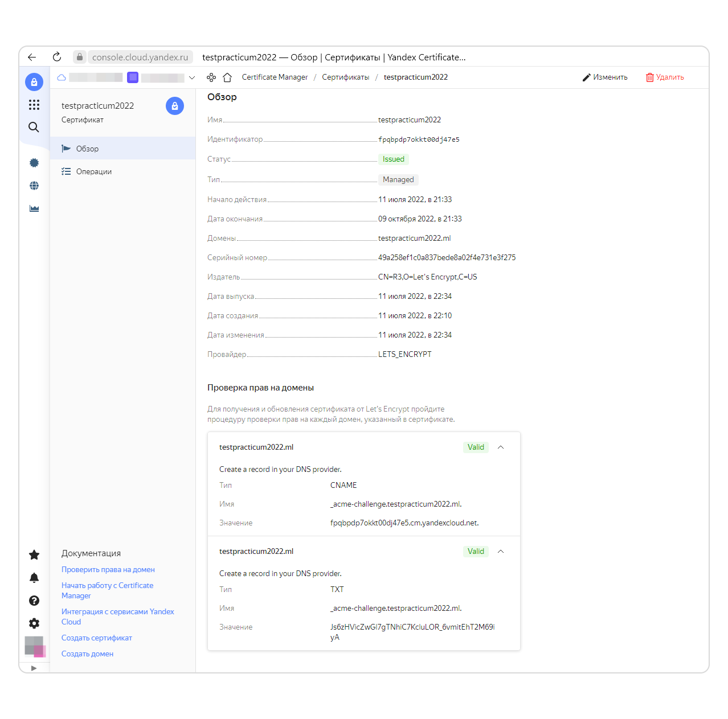Click the blue certificate badge icon

click(175, 106)
